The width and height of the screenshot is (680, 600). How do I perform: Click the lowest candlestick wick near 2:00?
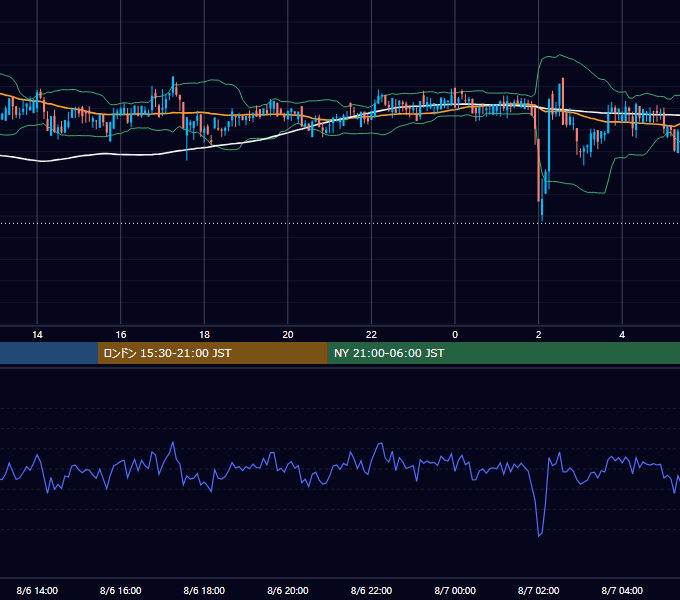(542, 212)
